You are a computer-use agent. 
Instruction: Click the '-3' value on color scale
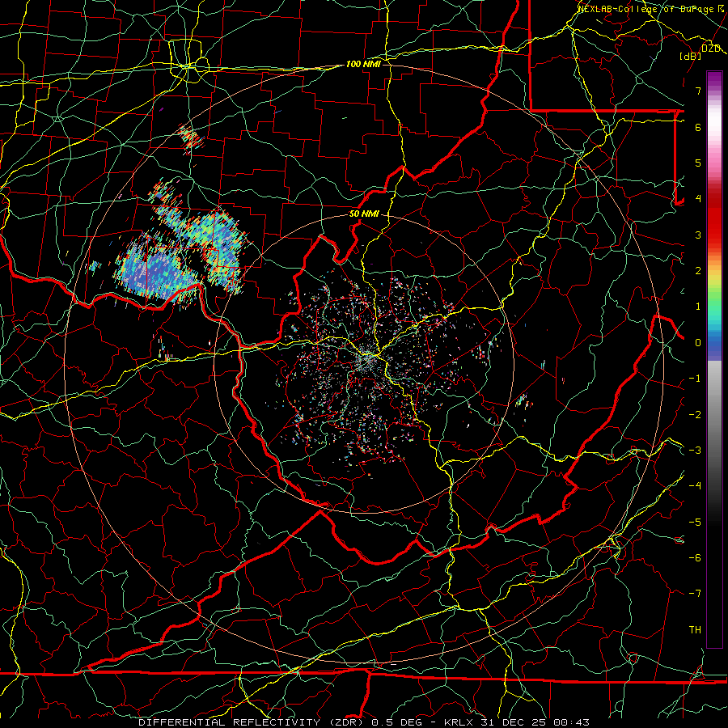[x=695, y=451]
